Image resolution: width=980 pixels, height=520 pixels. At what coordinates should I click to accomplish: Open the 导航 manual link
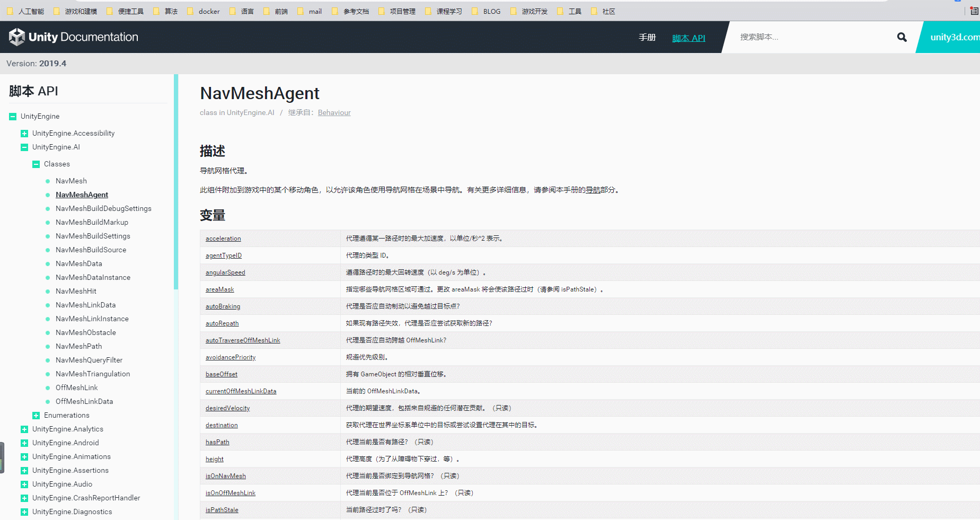(593, 190)
